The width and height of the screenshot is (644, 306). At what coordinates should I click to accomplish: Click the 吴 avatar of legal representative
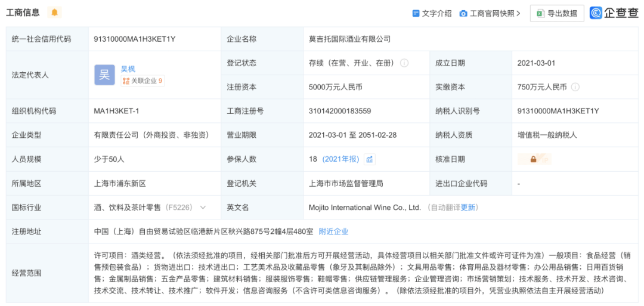(x=104, y=75)
